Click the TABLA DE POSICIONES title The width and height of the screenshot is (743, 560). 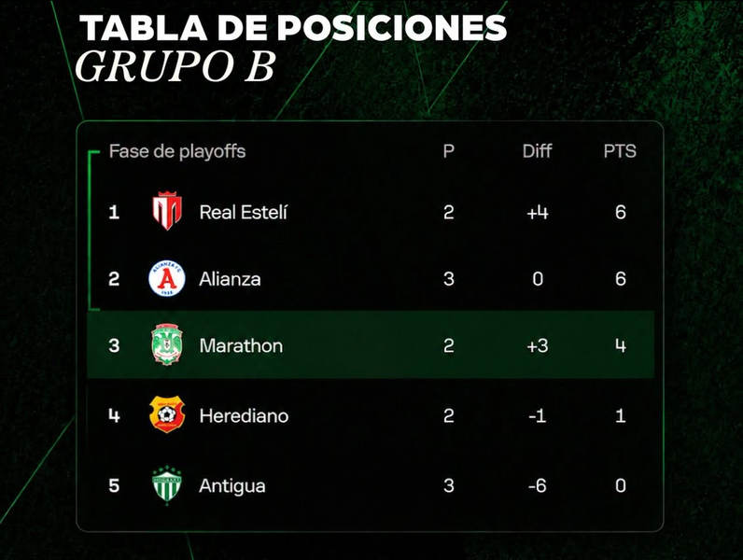tap(293, 28)
